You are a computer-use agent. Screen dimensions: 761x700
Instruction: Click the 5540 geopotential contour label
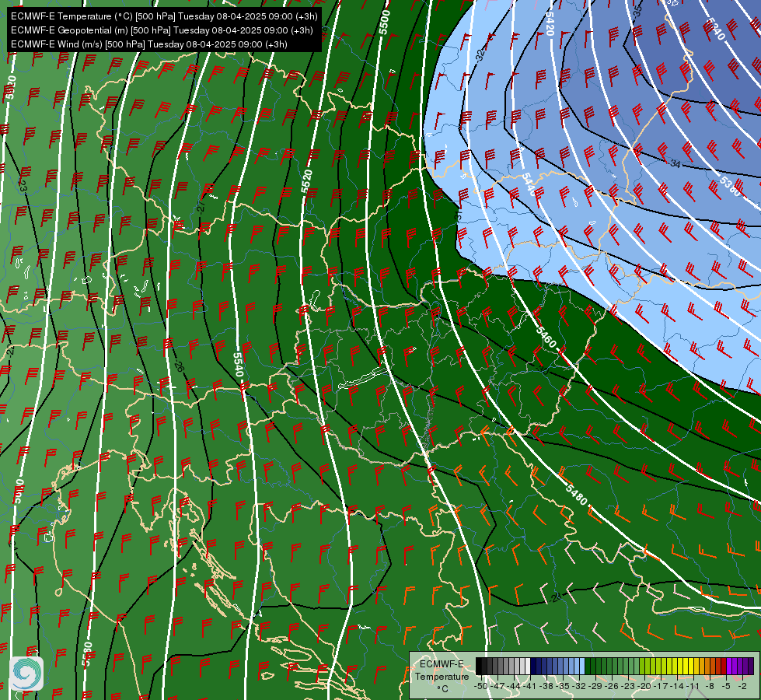tap(238, 364)
